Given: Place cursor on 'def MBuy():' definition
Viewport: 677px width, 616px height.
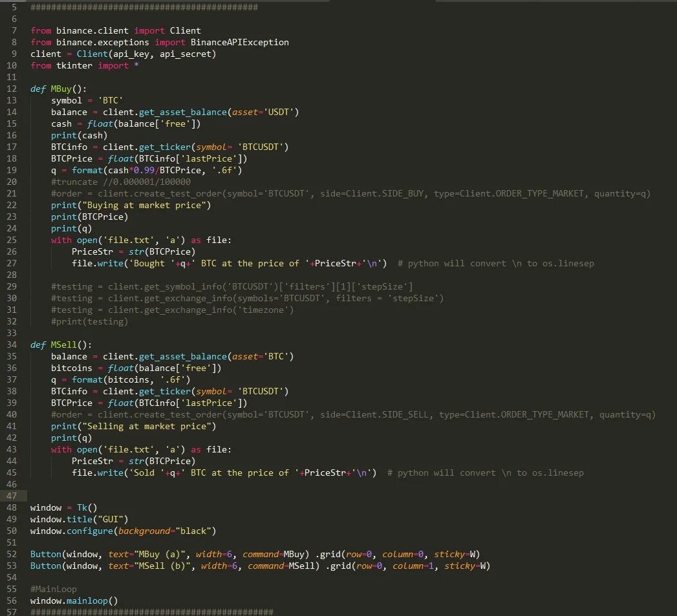Looking at the screenshot, I should [x=58, y=89].
